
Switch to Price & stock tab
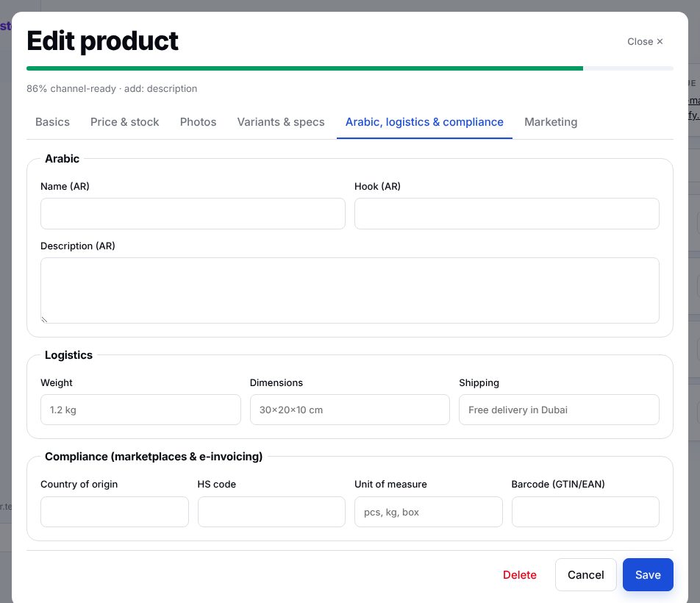(x=124, y=122)
